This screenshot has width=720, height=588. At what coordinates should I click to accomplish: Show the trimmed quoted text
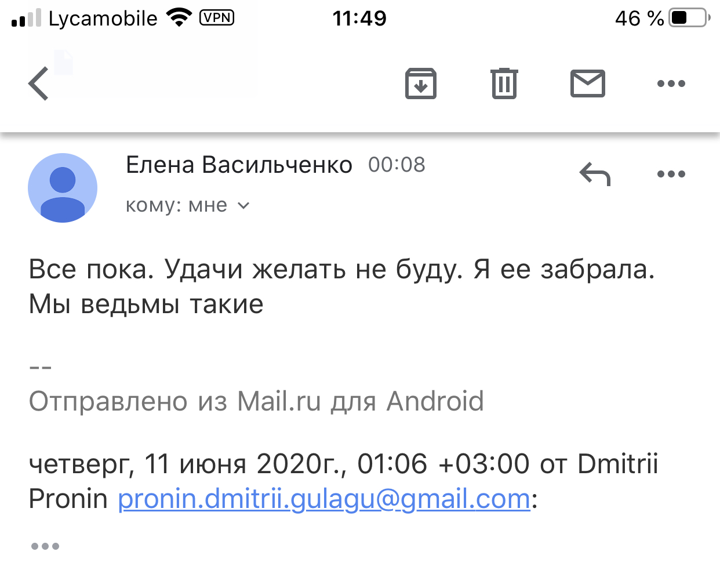(45, 546)
